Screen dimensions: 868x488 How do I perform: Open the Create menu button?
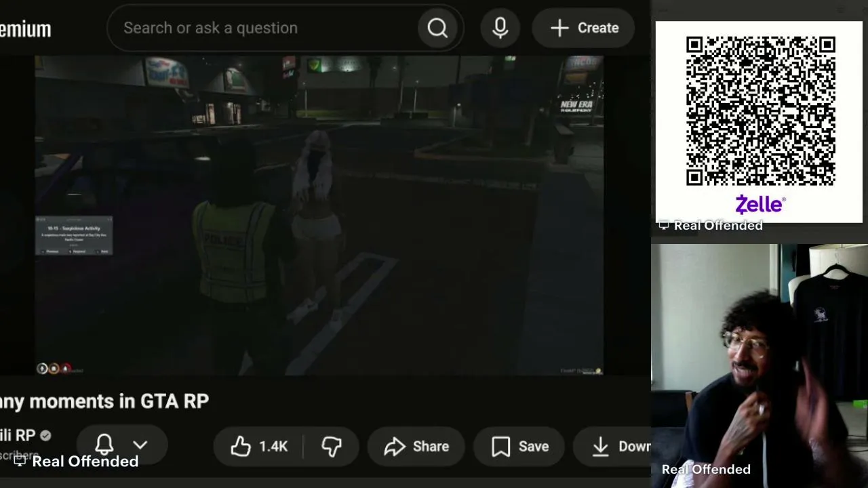[584, 28]
